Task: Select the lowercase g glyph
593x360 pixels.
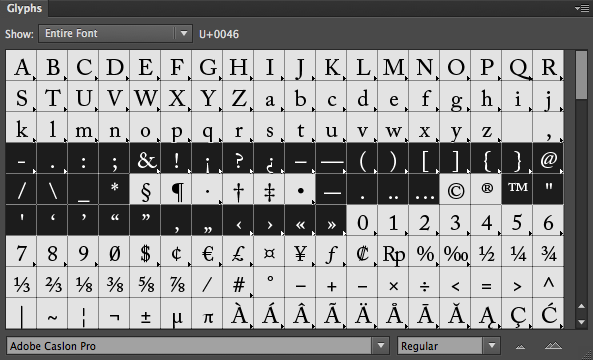Action: 455,96
